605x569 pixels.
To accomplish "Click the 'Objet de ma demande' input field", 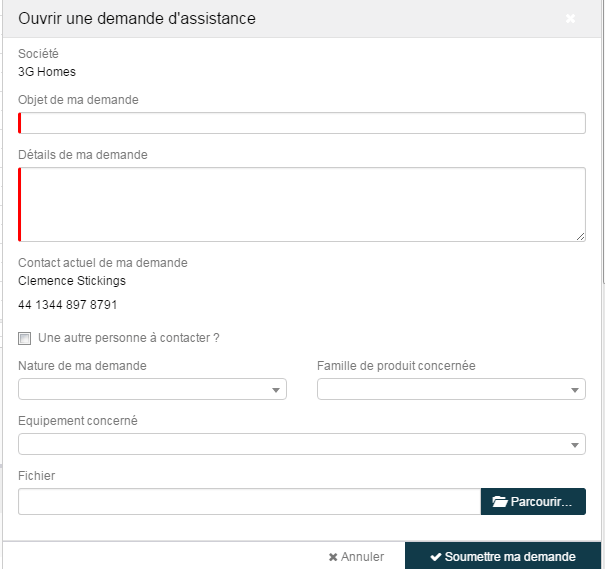I will [x=302, y=123].
